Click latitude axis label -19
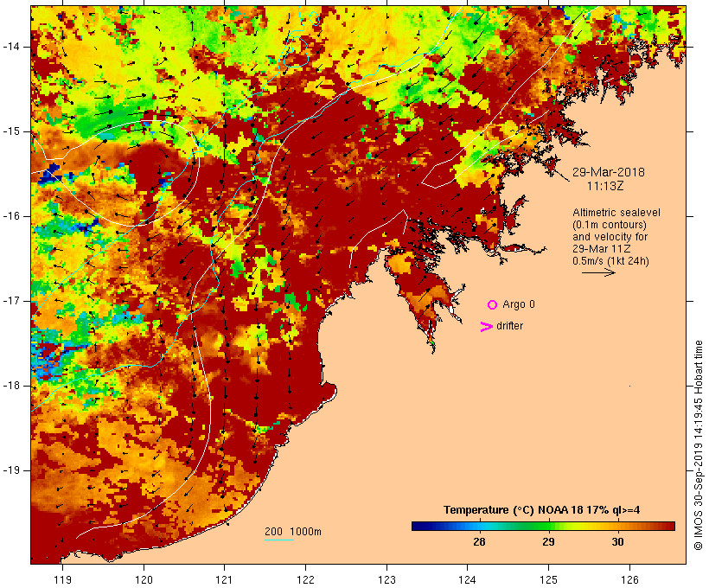The image size is (709, 588). [x=11, y=470]
